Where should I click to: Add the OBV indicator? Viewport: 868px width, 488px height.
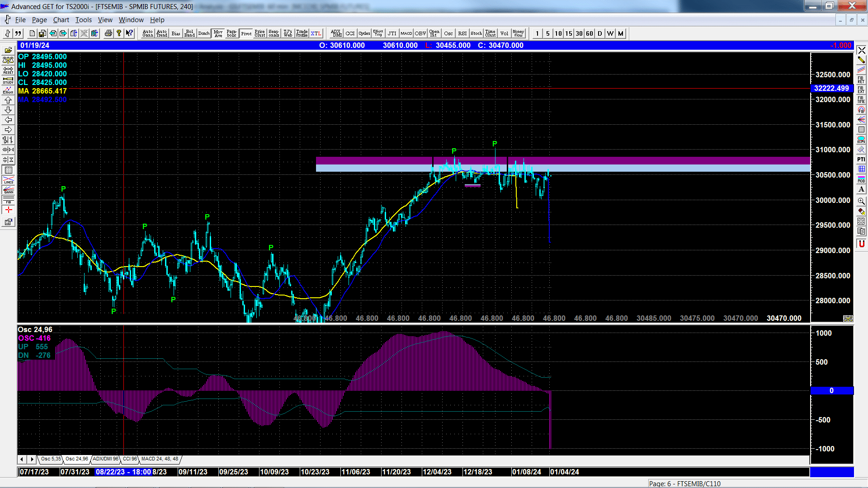(420, 33)
